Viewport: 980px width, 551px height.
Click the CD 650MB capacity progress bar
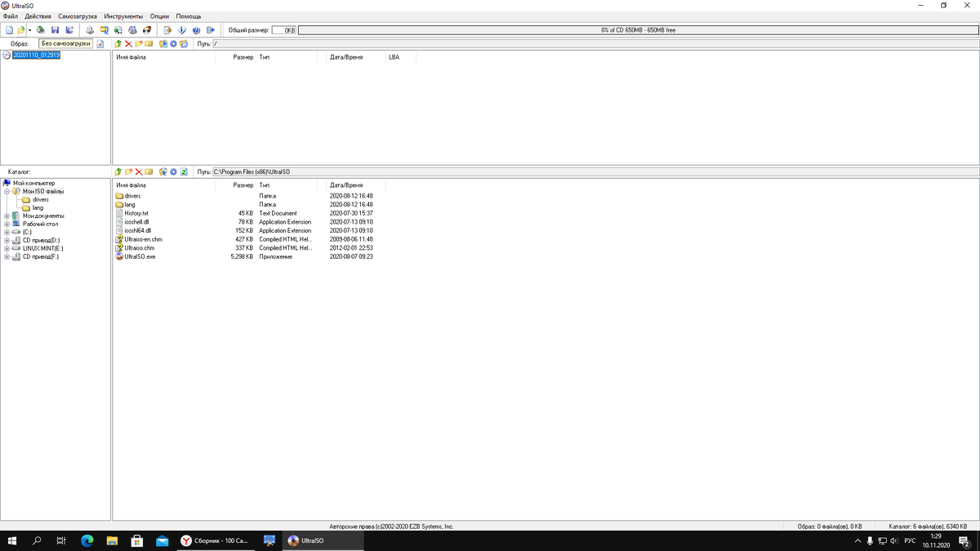pos(638,30)
